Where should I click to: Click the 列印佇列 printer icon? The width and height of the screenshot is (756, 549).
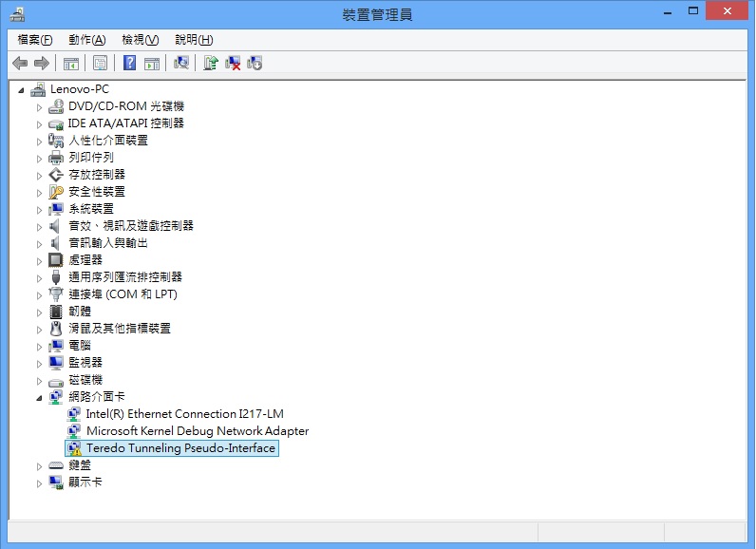coord(56,158)
